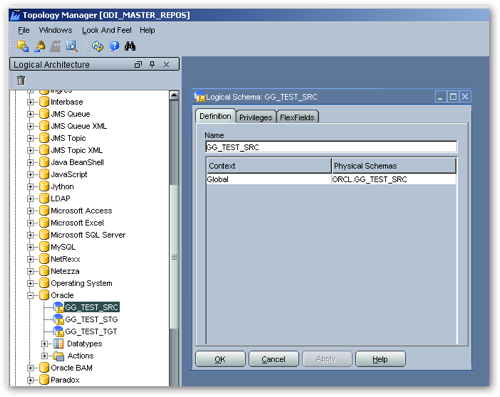Click the magnifier-over-window toolbar icon
Image resolution: width=500 pixels, height=397 pixels.
click(x=71, y=46)
